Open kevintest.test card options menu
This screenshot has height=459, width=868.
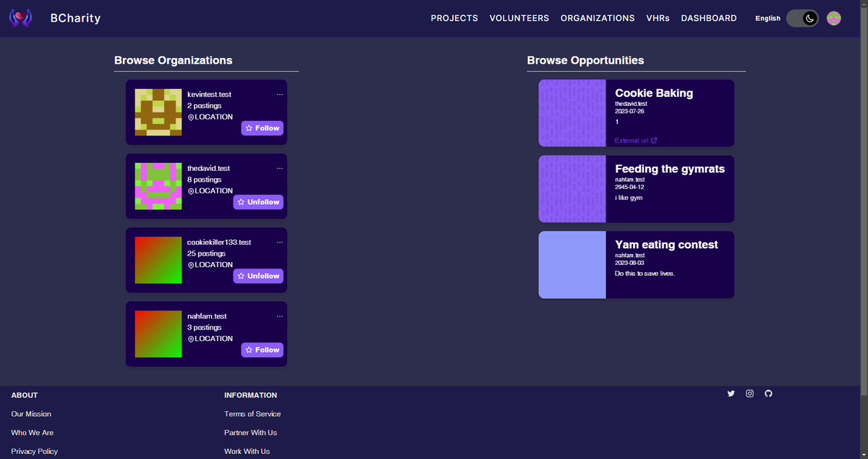tap(279, 94)
